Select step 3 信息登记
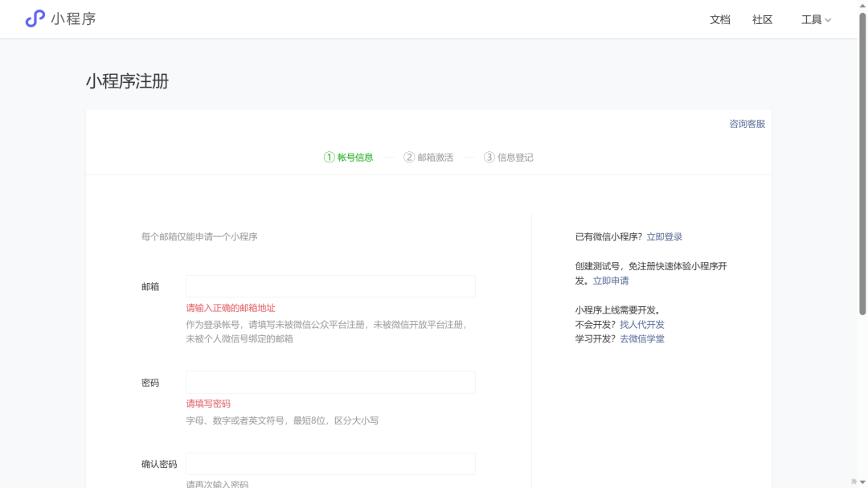Image resolution: width=868 pixels, height=488 pixels. coord(508,158)
